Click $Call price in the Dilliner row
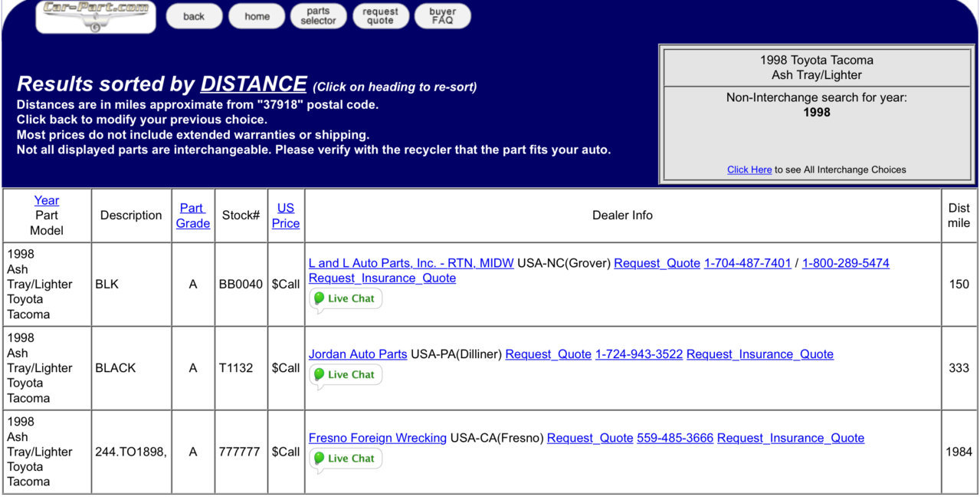980x500 pixels. click(286, 368)
